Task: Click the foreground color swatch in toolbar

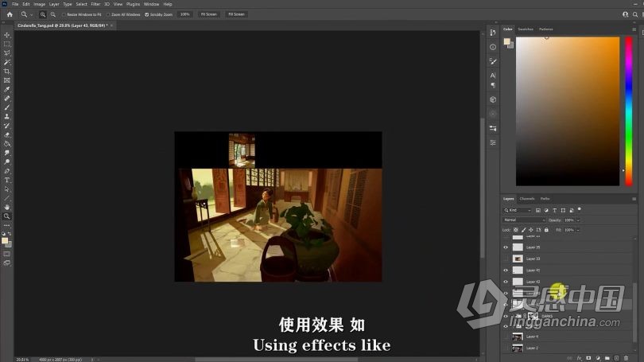Action: [x=5, y=241]
